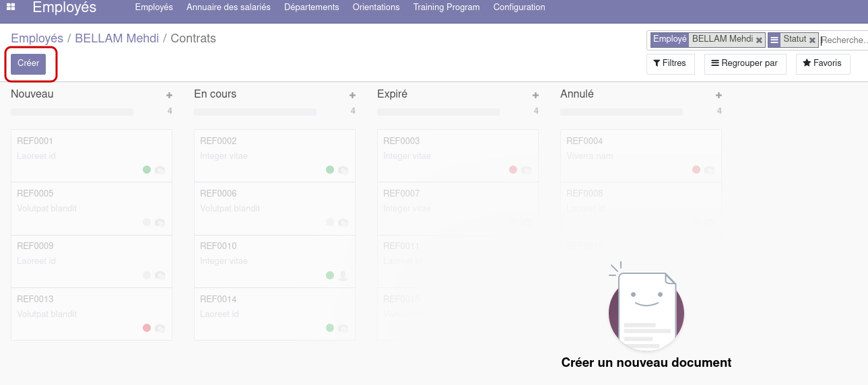Click the camera avatar icon on REF0002
This screenshot has width=868, height=385.
(343, 170)
